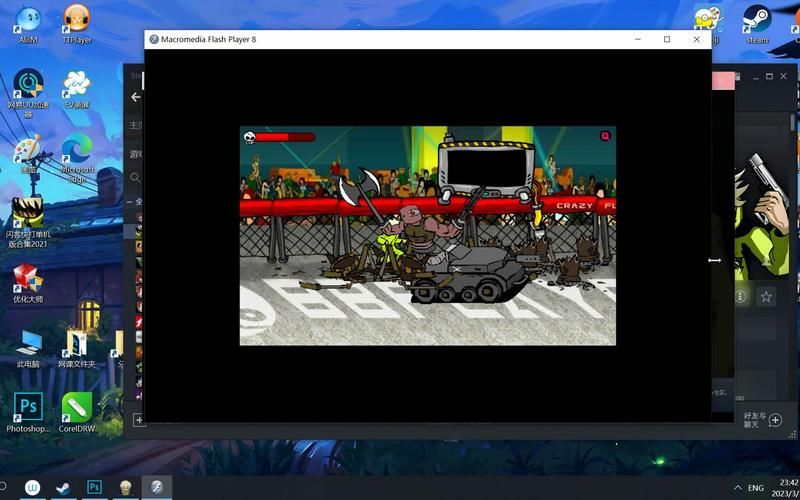Open the 此电脑 desktop icon
Image resolution: width=800 pixels, height=500 pixels.
[x=29, y=349]
